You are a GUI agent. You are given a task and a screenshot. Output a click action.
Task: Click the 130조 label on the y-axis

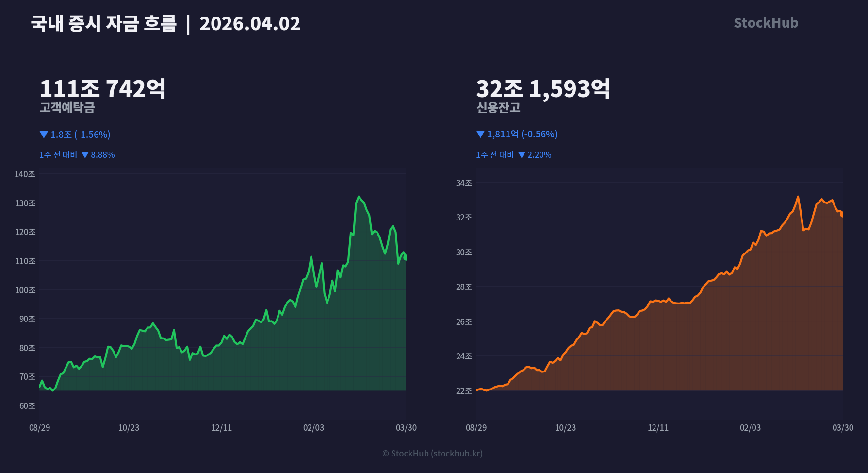click(25, 203)
